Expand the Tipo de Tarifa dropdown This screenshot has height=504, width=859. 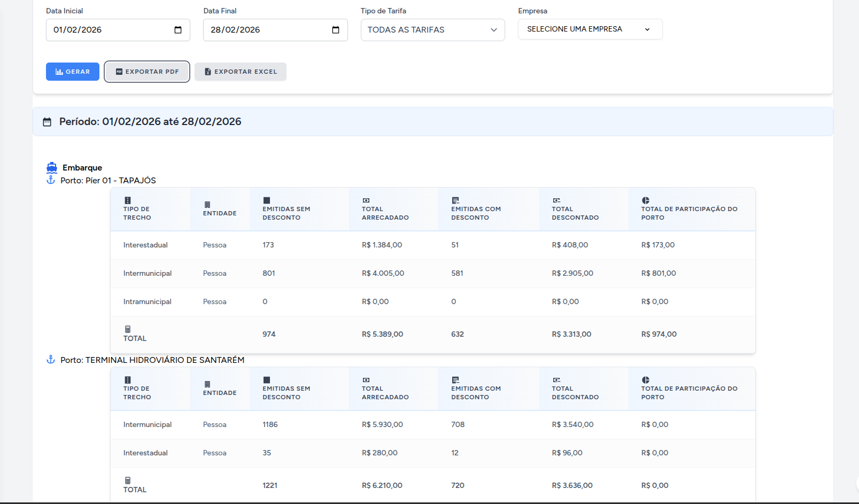click(432, 30)
